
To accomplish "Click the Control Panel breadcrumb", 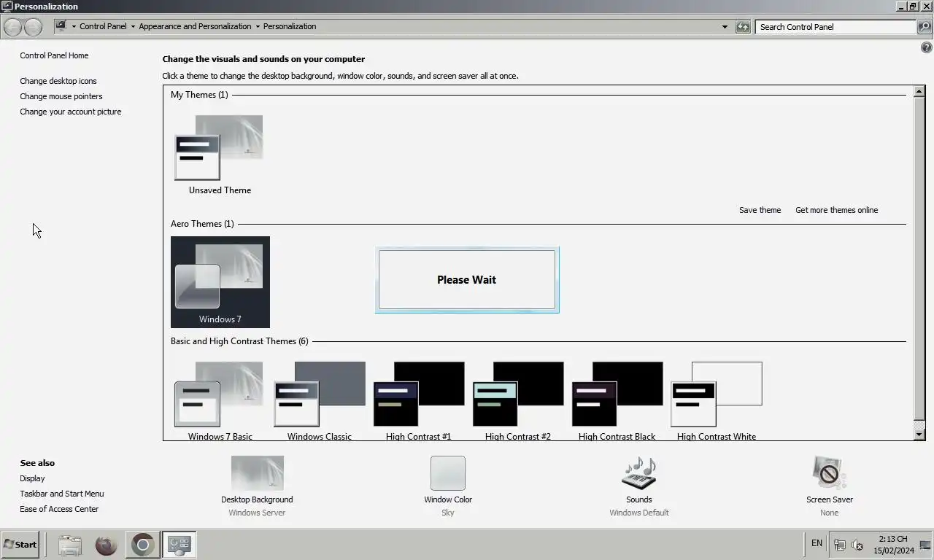I will tap(103, 26).
